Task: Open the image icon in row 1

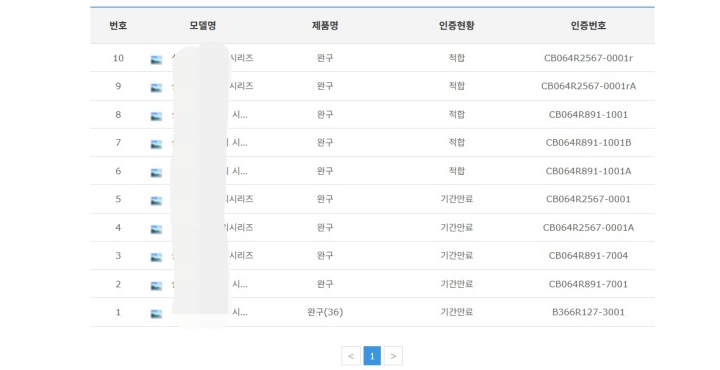Action: [156, 314]
